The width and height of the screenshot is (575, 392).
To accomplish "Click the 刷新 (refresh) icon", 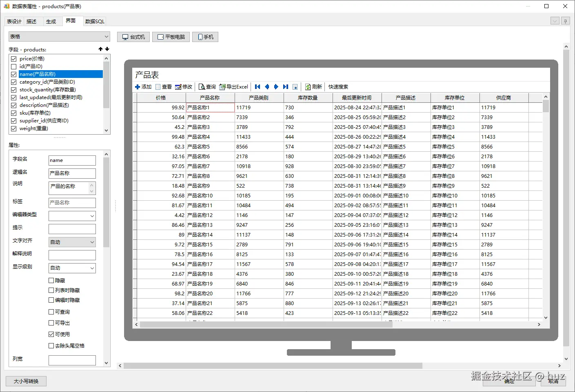I will point(308,87).
